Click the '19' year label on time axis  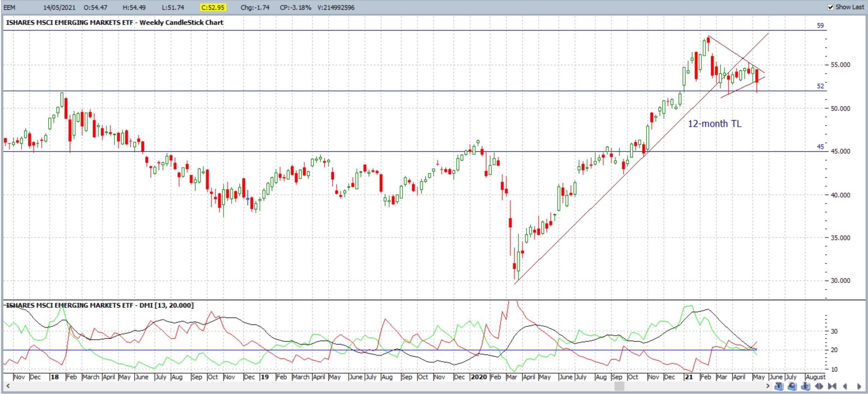(x=265, y=377)
